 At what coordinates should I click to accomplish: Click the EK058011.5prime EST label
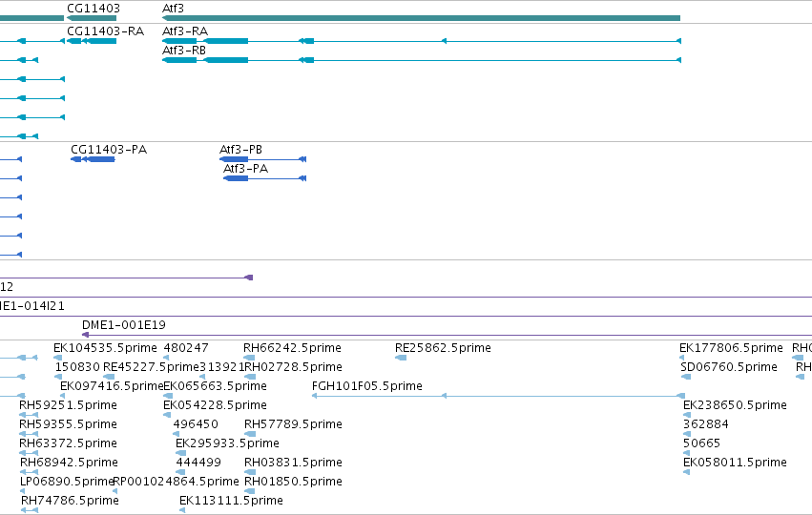click(736, 463)
